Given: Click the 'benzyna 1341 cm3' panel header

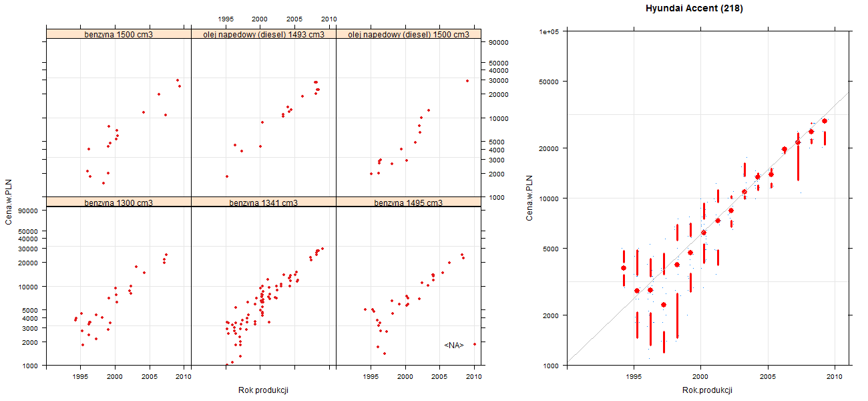Looking at the screenshot, I should [264, 203].
